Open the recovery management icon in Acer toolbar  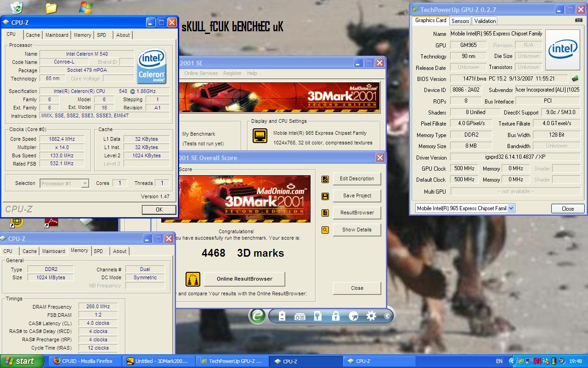354,316
